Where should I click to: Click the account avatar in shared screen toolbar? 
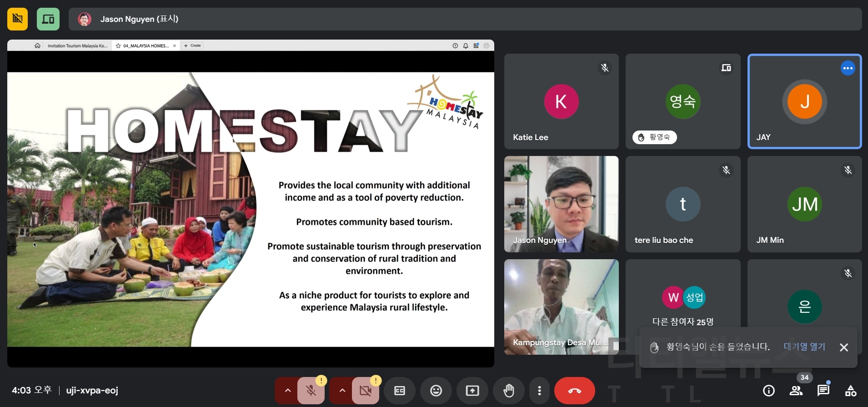(487, 45)
